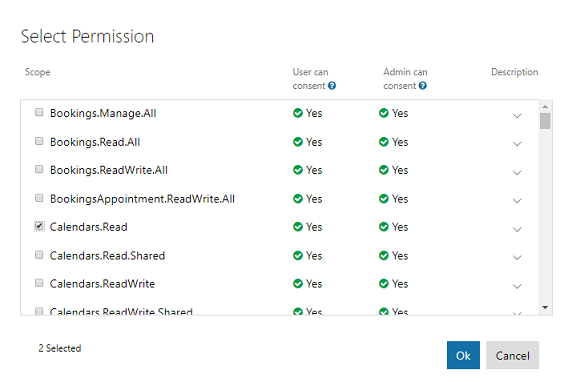Select the Calendars.Read.Shared scope label
Screen dimensions: 572x382
click(107, 256)
